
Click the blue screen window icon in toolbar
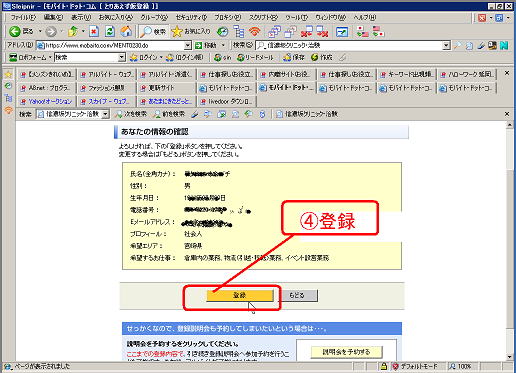(x=342, y=32)
